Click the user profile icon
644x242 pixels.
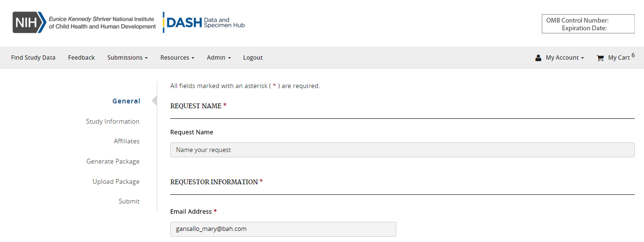[538, 58]
